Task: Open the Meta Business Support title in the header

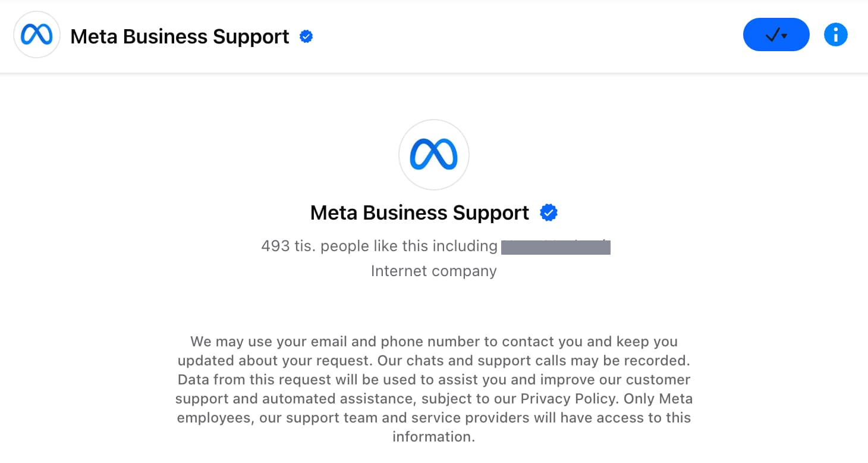Action: point(180,37)
